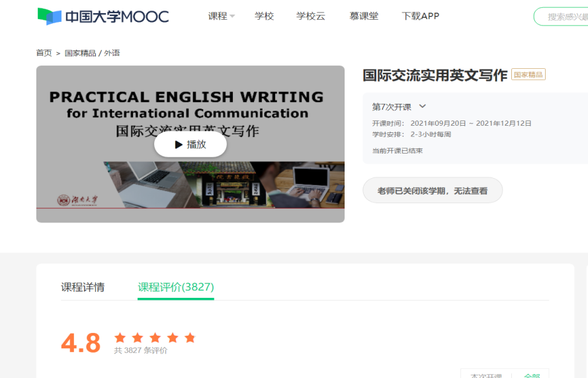Viewport: 588px width, 378px height.
Task: Click the 首页 breadcrumb link
Action: 44,53
